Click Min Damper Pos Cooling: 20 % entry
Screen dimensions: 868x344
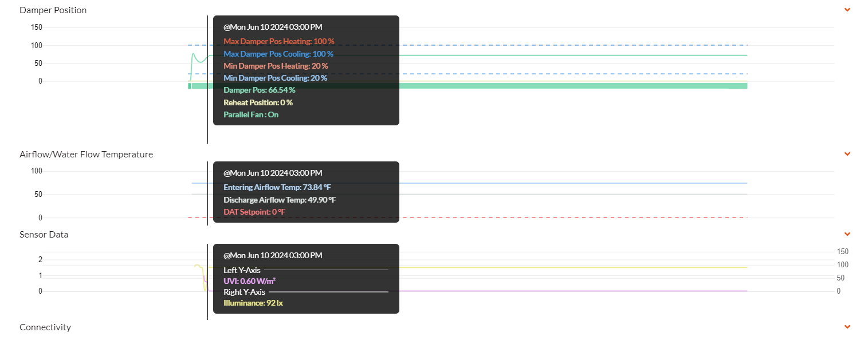tap(275, 78)
